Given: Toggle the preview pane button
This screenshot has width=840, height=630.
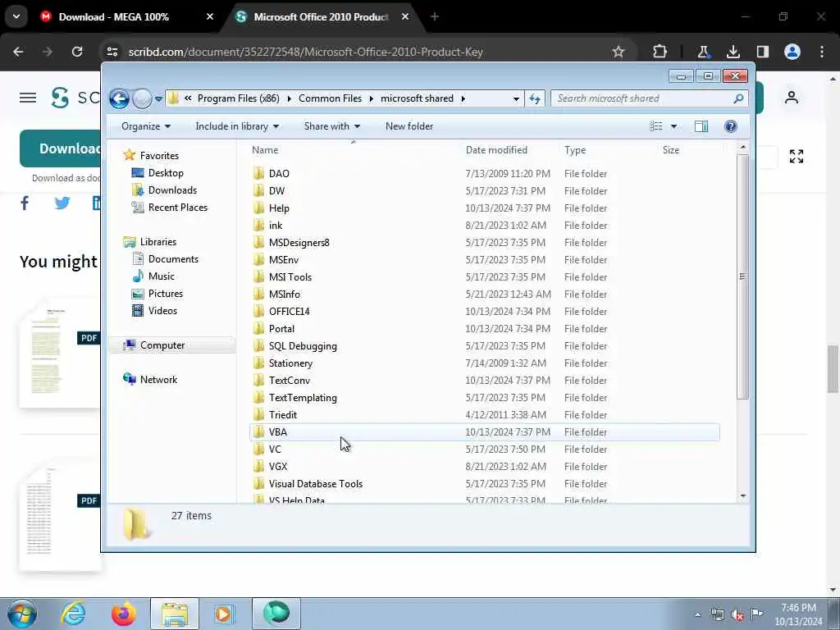Looking at the screenshot, I should 701,126.
